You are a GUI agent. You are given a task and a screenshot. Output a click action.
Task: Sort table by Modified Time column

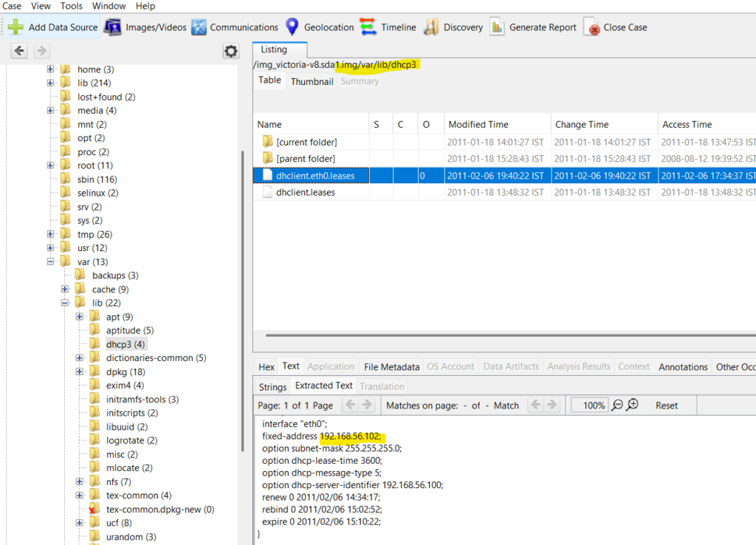click(x=497, y=124)
